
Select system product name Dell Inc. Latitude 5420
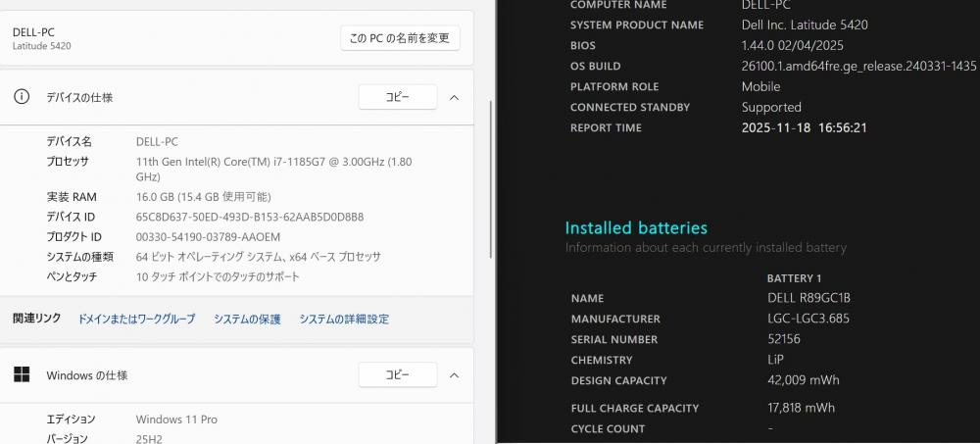click(805, 25)
